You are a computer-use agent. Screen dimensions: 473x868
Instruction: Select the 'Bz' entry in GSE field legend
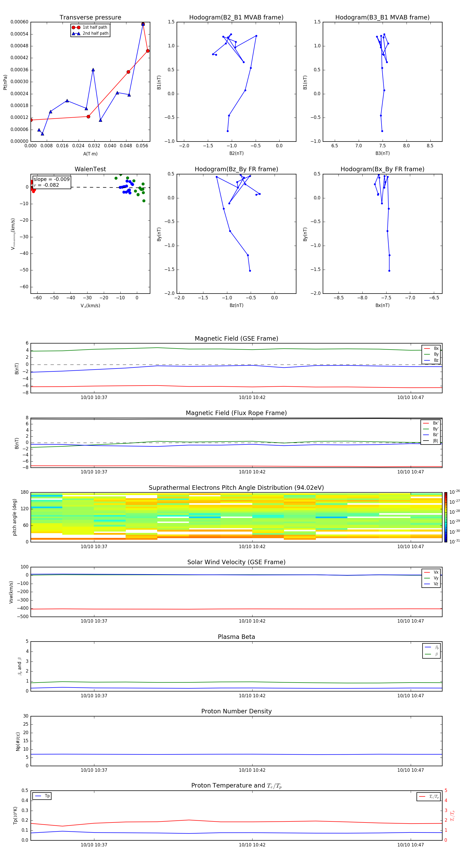431,360
